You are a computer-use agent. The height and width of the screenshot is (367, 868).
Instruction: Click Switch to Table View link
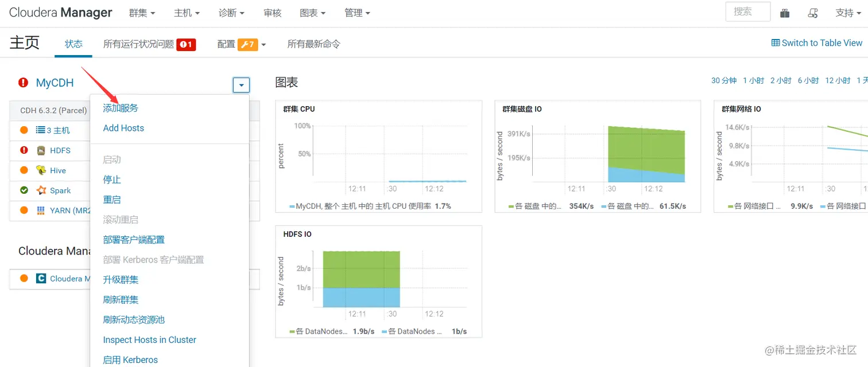click(x=817, y=43)
